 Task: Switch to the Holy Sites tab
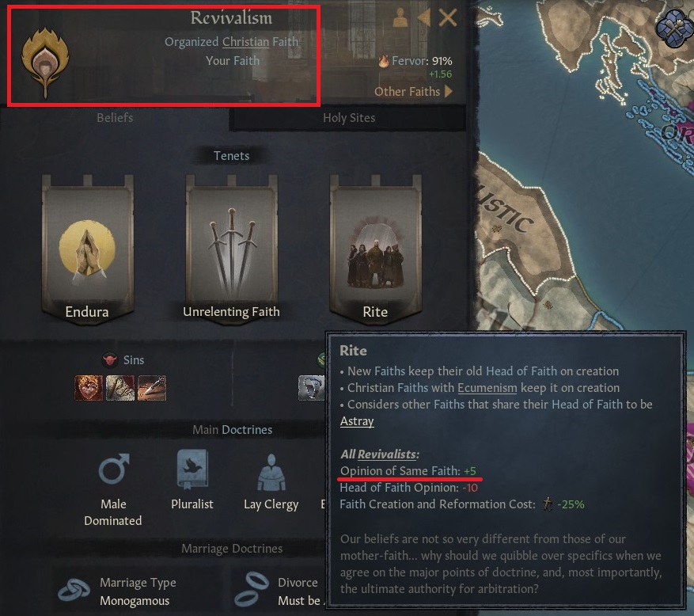pos(349,118)
